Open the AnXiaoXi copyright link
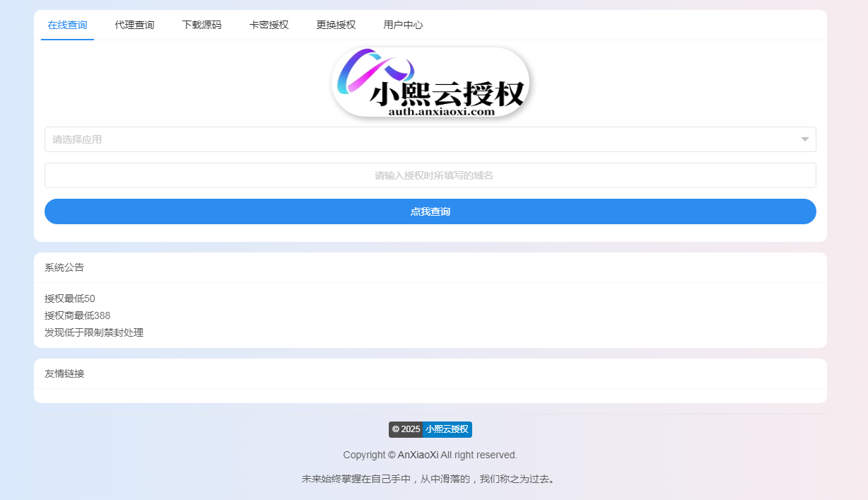 pos(418,455)
